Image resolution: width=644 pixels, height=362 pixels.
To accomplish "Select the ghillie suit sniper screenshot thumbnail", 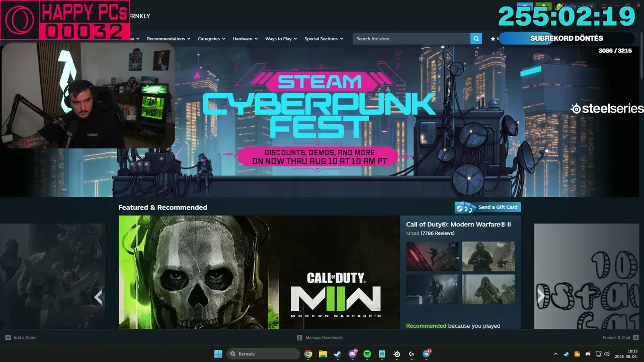I will 489,289.
